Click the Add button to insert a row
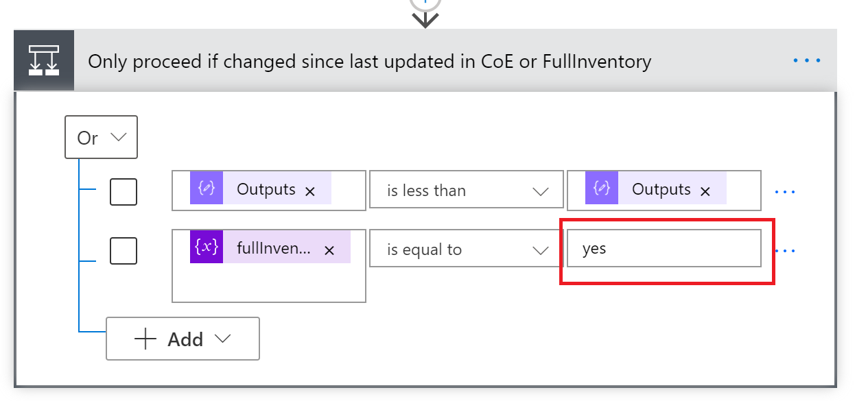Screen dimensions: 868x401 pyautogui.click(x=182, y=338)
